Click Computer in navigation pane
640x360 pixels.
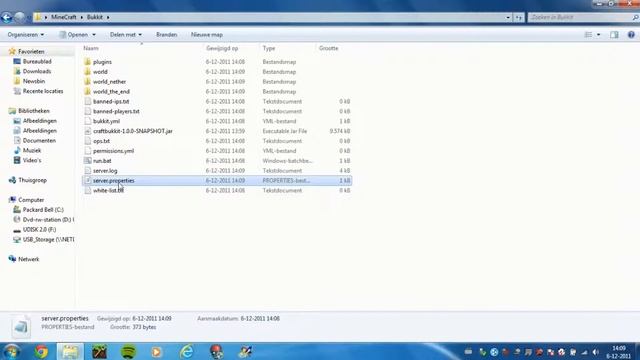[31, 200]
